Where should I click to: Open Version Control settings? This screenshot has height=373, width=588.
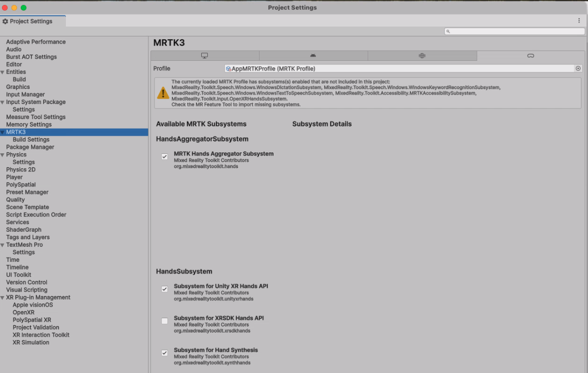[x=27, y=283]
